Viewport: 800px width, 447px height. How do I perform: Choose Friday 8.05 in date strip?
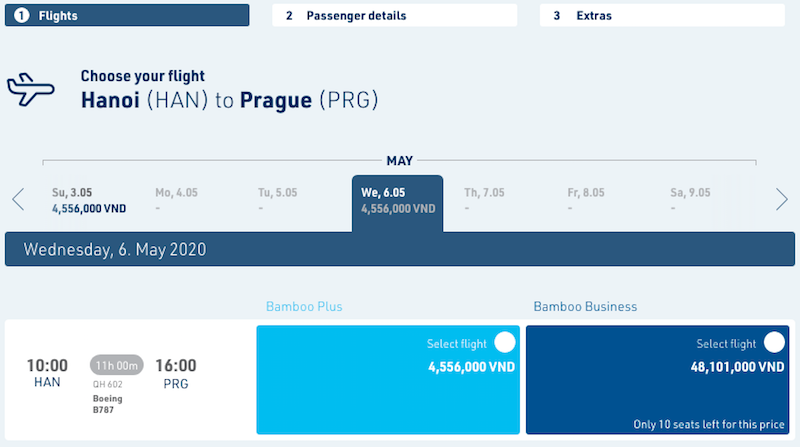pyautogui.click(x=586, y=200)
